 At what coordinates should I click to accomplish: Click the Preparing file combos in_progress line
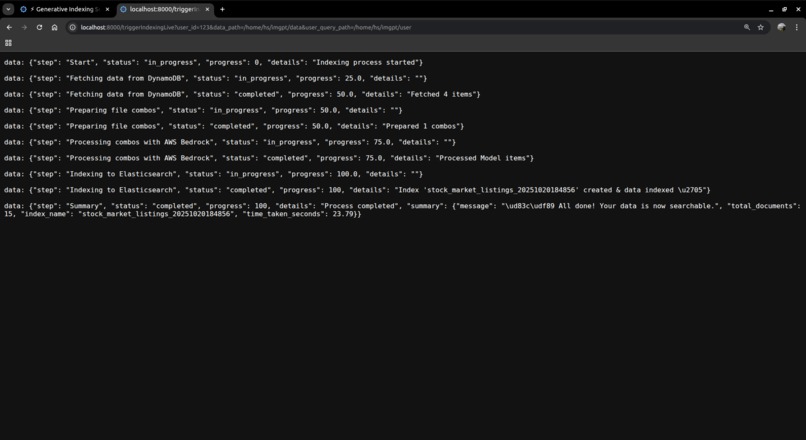(203, 110)
